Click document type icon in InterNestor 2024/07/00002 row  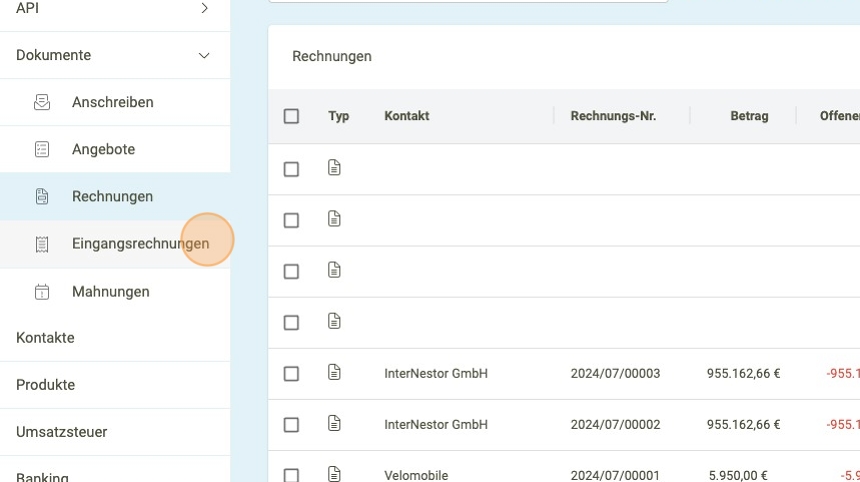[334, 423]
